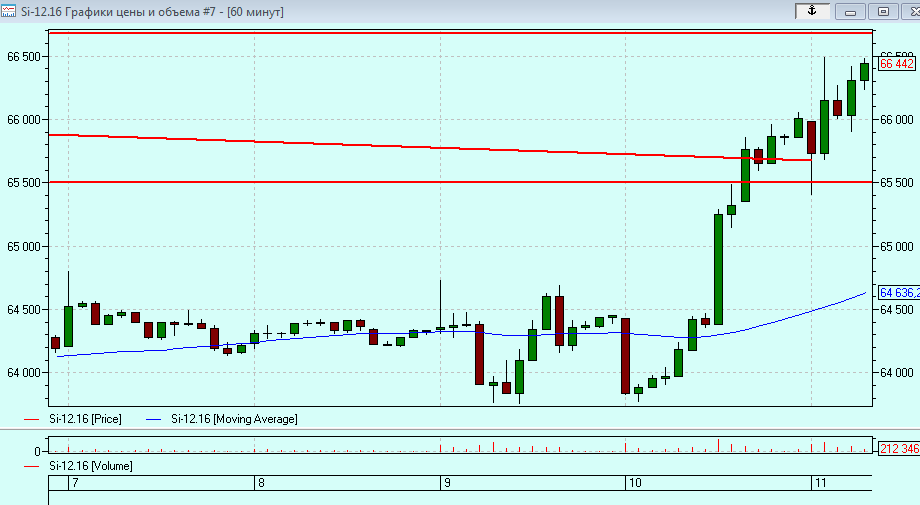Maximize the Si-12.16 chart window
Screen dimensions: 920x505
883,11
